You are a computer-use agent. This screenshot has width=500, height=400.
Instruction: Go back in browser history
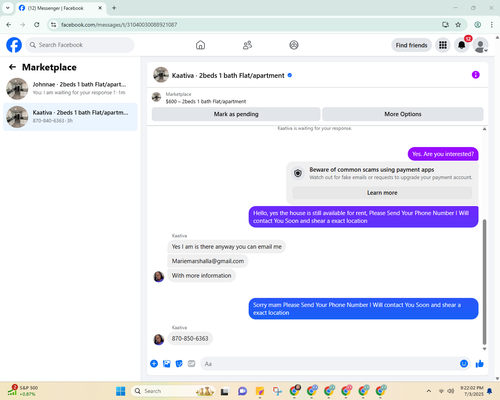[9, 25]
